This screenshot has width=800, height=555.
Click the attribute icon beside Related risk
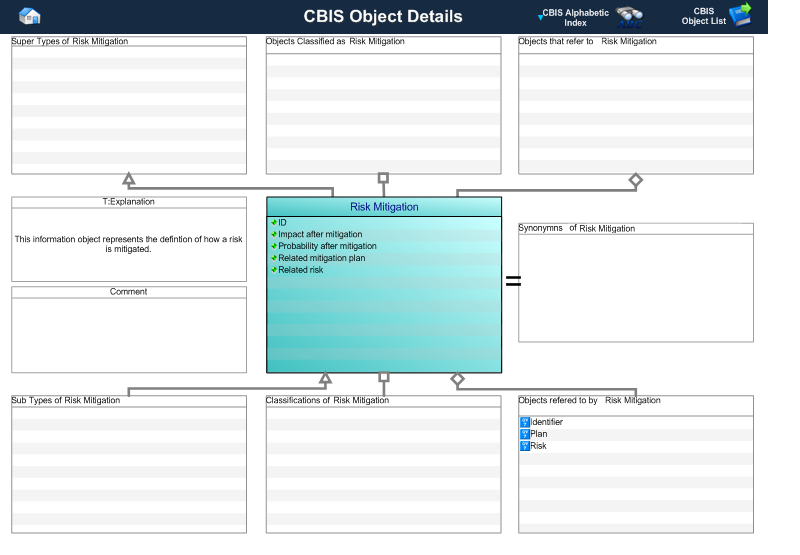pos(274,270)
